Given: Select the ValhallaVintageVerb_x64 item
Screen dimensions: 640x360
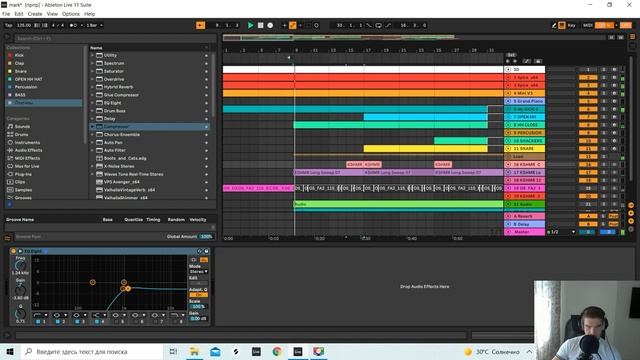Looking at the screenshot, I should coord(129,190).
